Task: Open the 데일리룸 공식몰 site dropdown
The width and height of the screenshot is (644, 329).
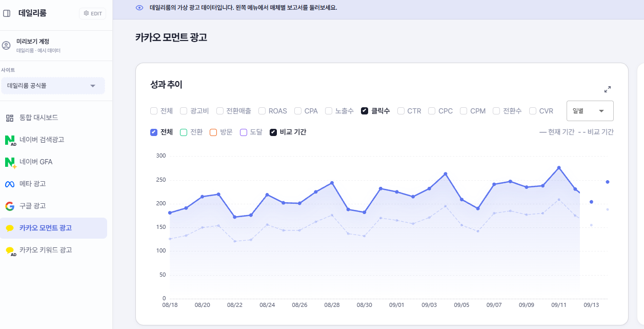Action: [x=53, y=86]
